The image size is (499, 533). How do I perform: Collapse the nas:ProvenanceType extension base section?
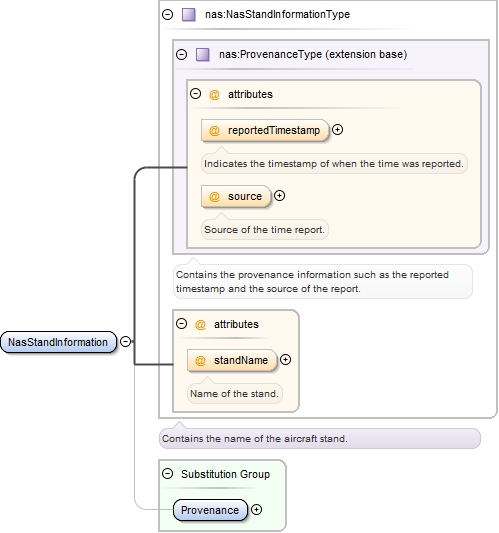pyautogui.click(x=182, y=54)
